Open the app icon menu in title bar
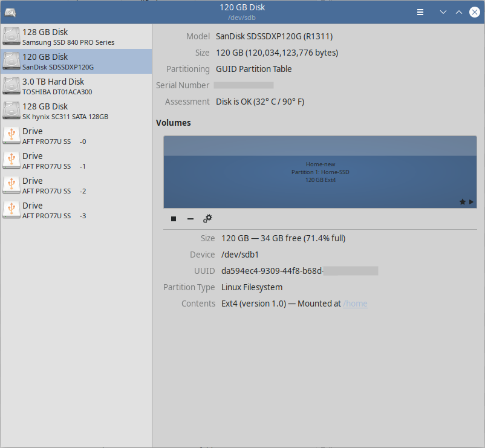Viewport: 485px width, 448px height. (10, 12)
